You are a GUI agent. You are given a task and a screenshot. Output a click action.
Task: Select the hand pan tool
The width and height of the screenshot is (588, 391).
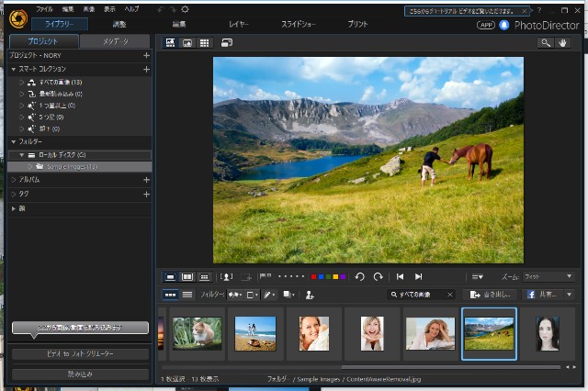click(x=564, y=42)
